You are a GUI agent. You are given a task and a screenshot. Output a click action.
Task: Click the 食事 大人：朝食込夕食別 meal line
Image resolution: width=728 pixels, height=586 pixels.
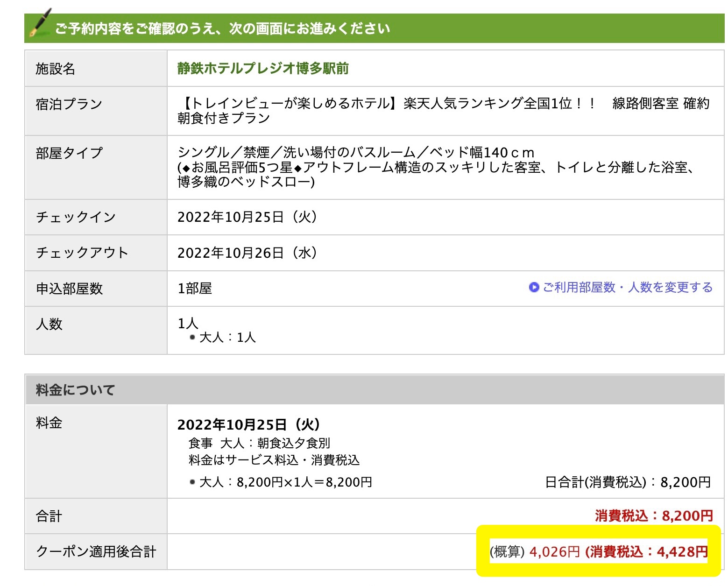pos(259,443)
